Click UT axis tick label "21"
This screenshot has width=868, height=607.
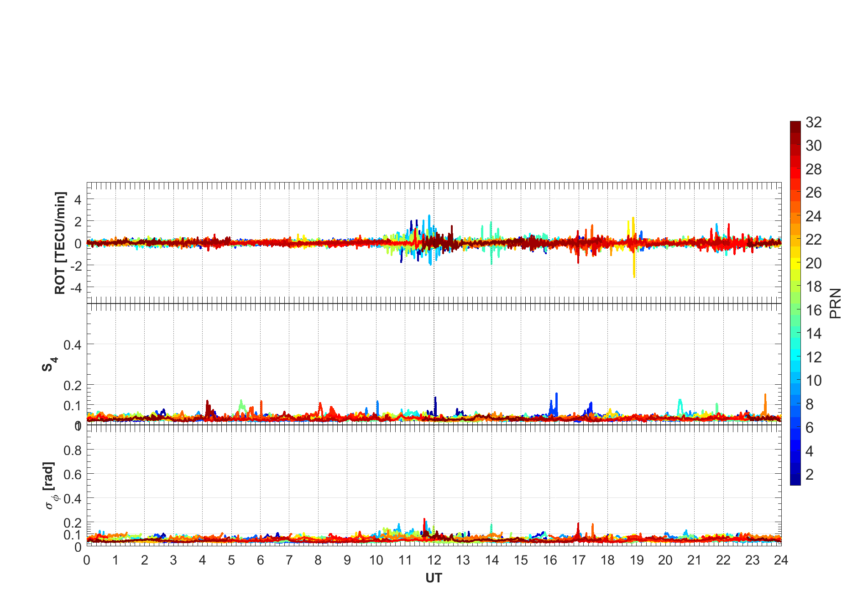pyautogui.click(x=695, y=560)
